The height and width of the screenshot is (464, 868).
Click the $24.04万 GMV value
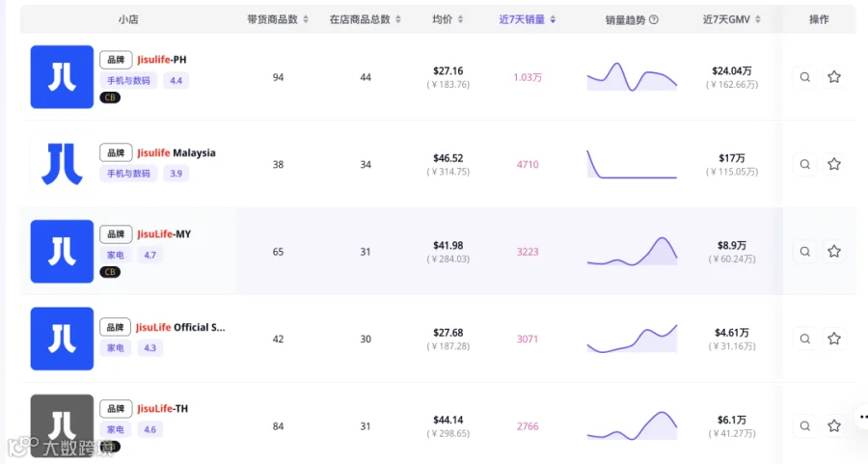point(732,70)
